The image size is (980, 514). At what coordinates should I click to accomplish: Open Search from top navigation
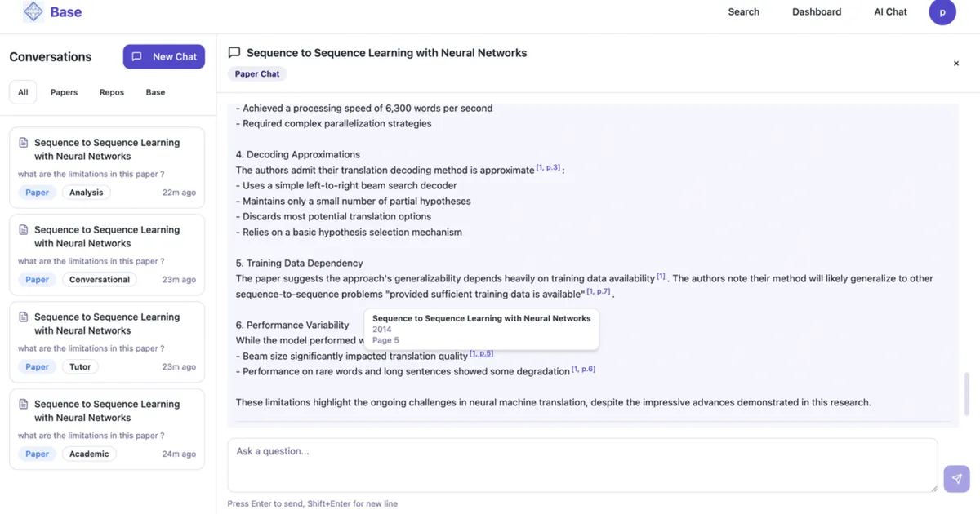point(743,12)
